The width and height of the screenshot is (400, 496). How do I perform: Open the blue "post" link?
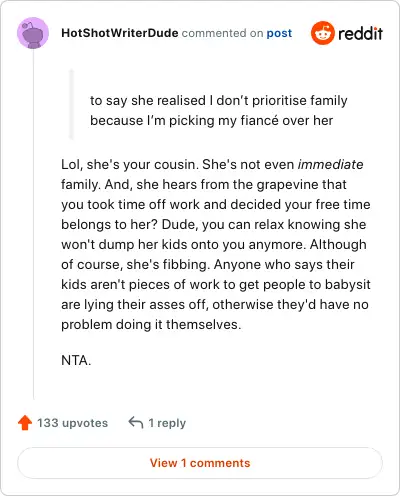[279, 33]
